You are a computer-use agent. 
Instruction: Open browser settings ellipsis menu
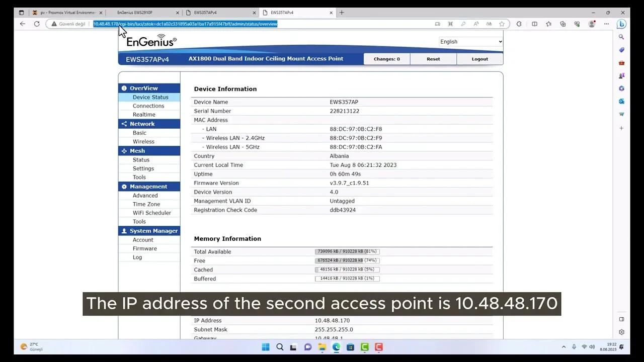[606, 24]
